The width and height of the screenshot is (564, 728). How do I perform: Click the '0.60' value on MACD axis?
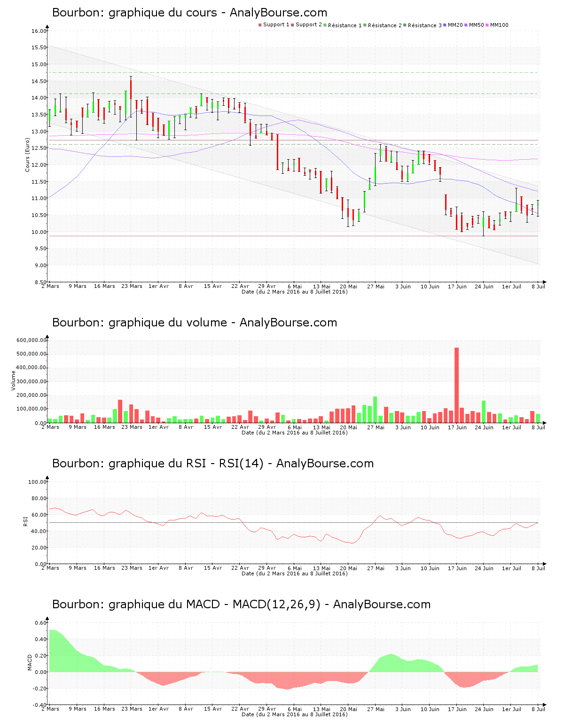point(41,623)
